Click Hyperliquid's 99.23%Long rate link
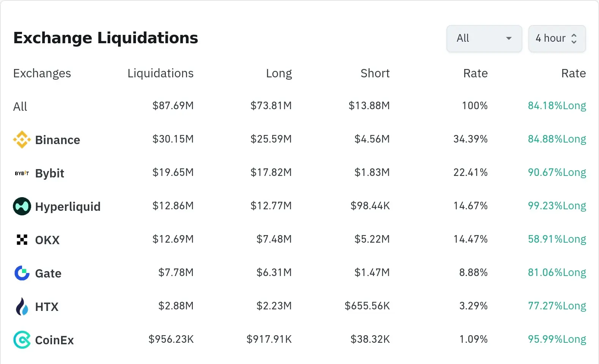The width and height of the screenshot is (599, 364). pos(556,206)
